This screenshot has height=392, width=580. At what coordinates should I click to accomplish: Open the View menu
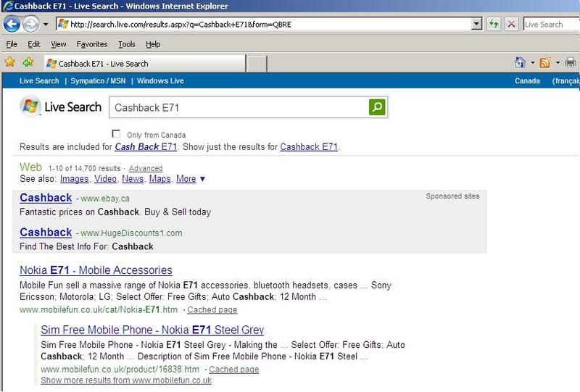[x=59, y=44]
